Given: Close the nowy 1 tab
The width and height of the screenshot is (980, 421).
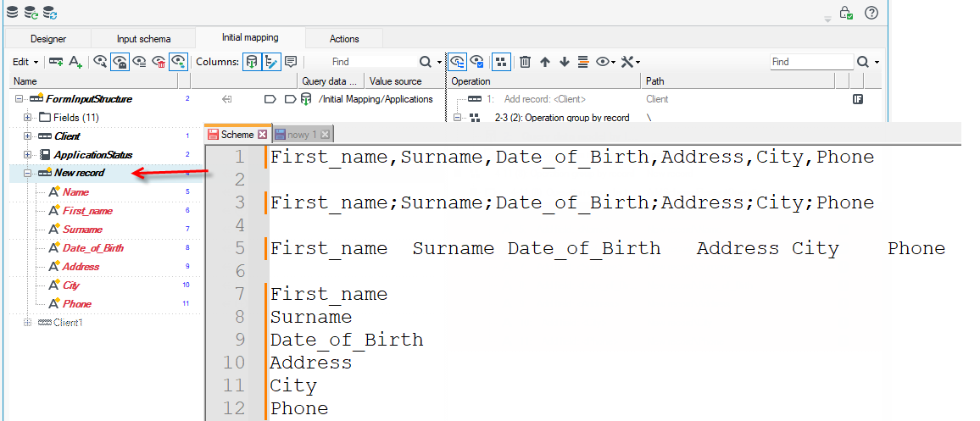Looking at the screenshot, I should (x=325, y=135).
